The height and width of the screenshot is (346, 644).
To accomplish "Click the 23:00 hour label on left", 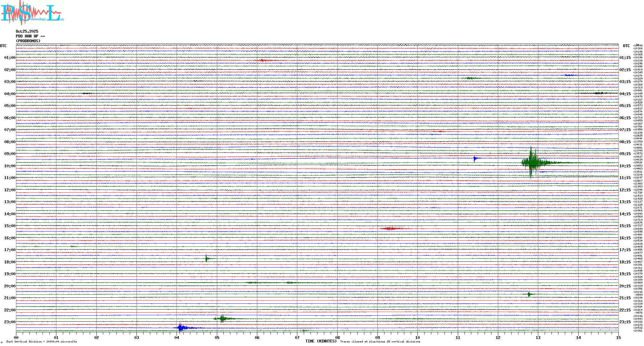I will pos(10,322).
